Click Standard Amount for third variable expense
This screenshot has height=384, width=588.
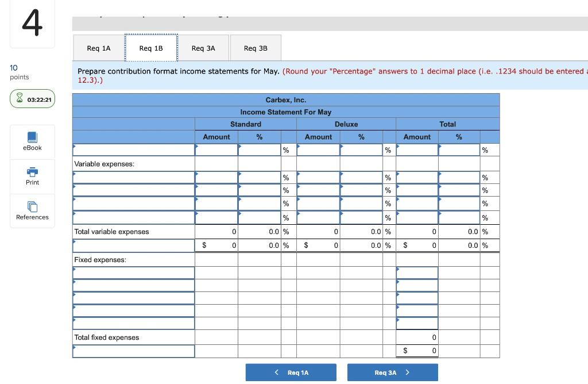coord(216,203)
